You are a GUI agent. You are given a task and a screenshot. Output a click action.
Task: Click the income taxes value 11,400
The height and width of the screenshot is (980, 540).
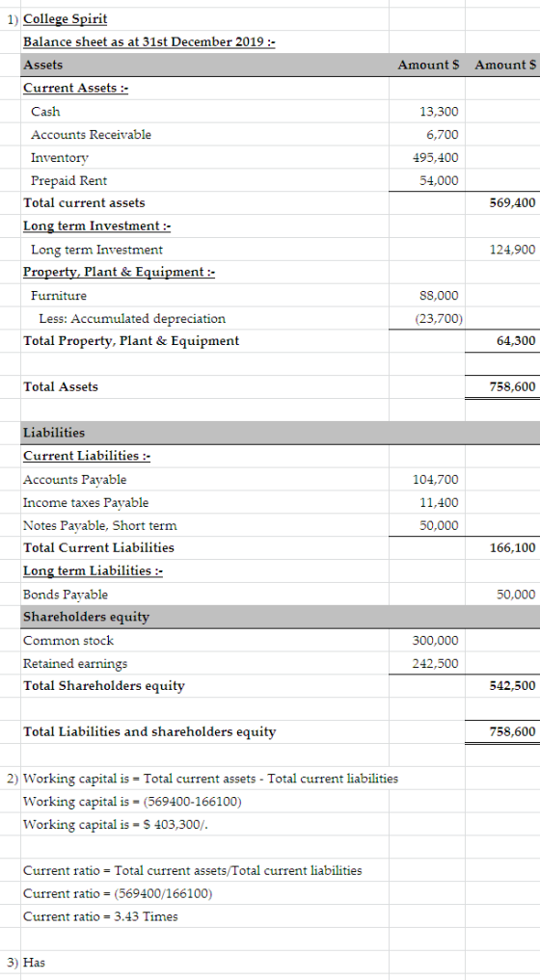(439, 502)
